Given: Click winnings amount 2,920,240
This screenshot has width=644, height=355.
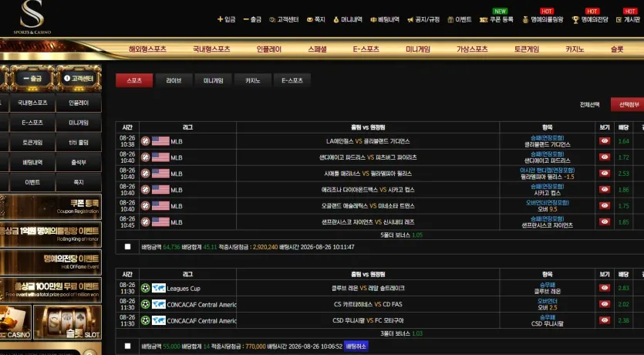Looking at the screenshot, I should point(265,247).
